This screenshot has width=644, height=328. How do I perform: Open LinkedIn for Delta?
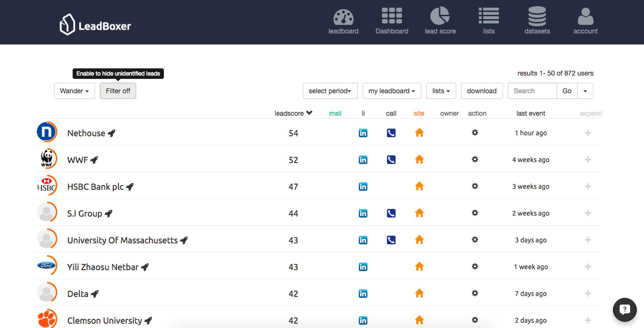coord(363,294)
